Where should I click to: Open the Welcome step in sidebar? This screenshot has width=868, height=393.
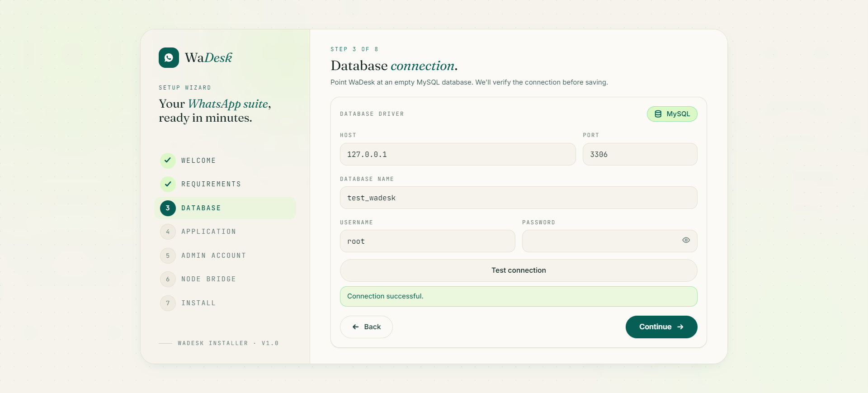tap(225, 161)
